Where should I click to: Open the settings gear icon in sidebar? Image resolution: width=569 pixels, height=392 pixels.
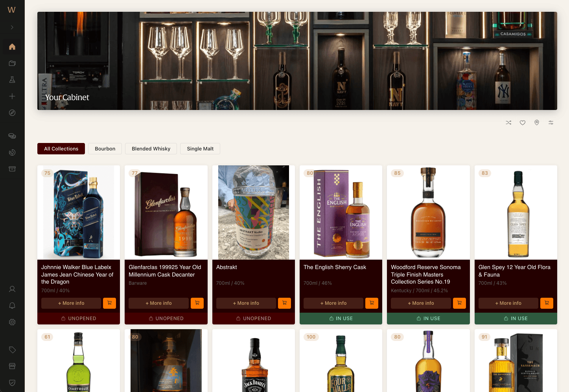tap(12, 322)
